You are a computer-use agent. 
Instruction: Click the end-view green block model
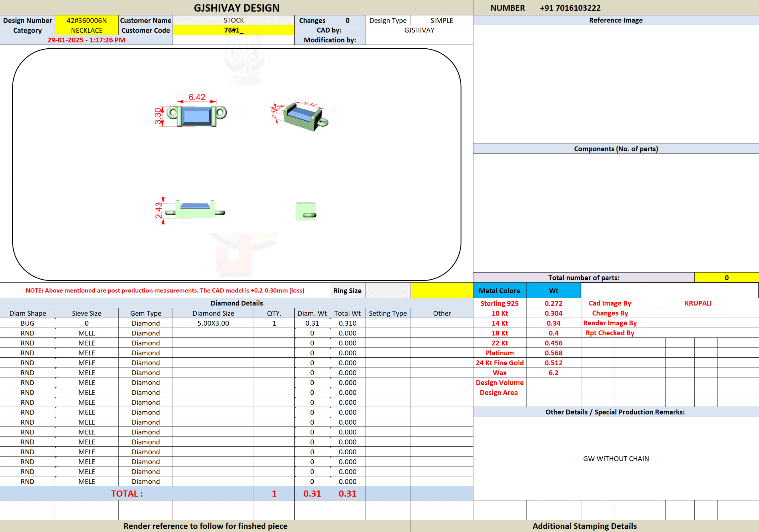coord(305,212)
